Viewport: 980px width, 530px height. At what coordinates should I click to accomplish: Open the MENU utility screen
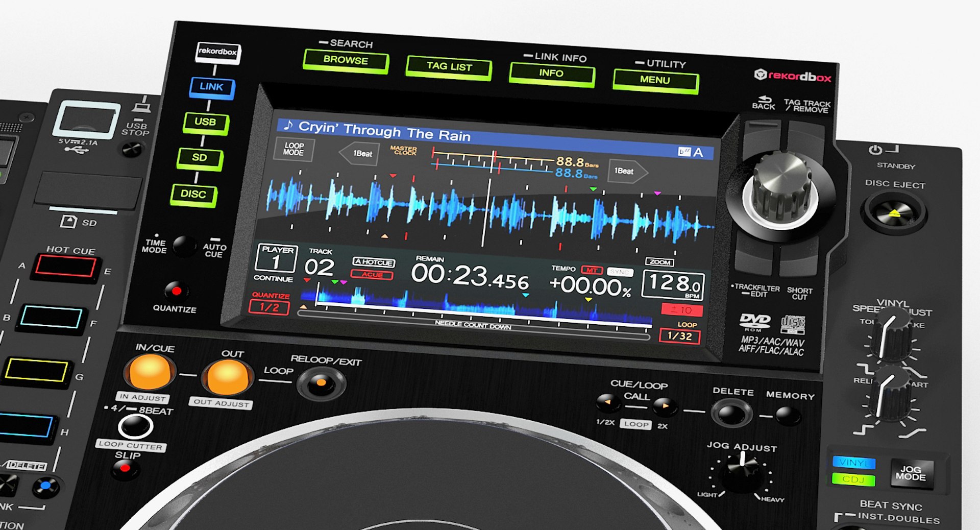tap(655, 81)
